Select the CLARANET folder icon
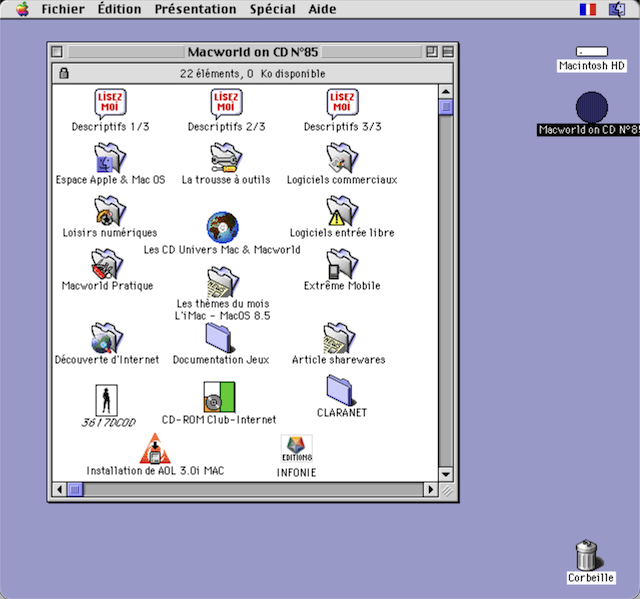The height and width of the screenshot is (599, 640). (x=341, y=391)
